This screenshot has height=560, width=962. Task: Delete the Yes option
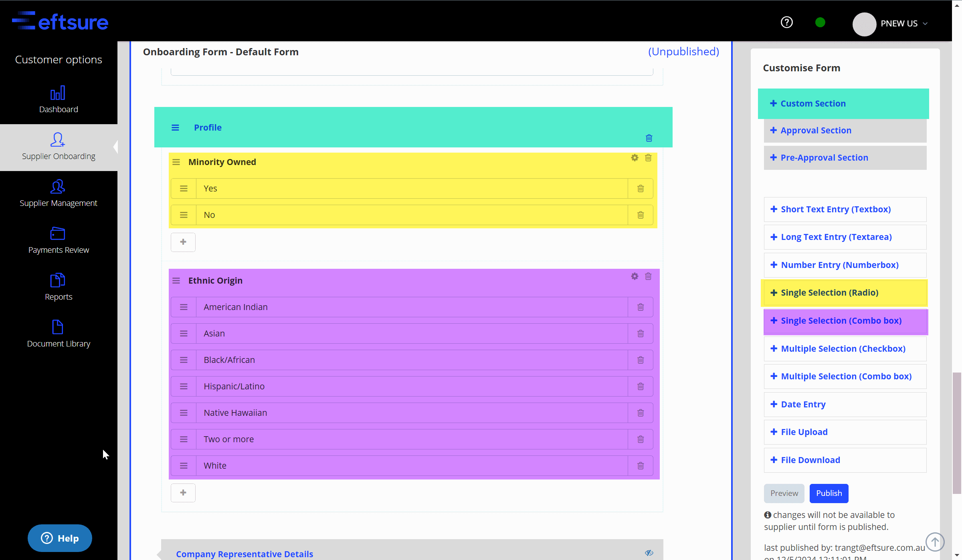(x=641, y=188)
